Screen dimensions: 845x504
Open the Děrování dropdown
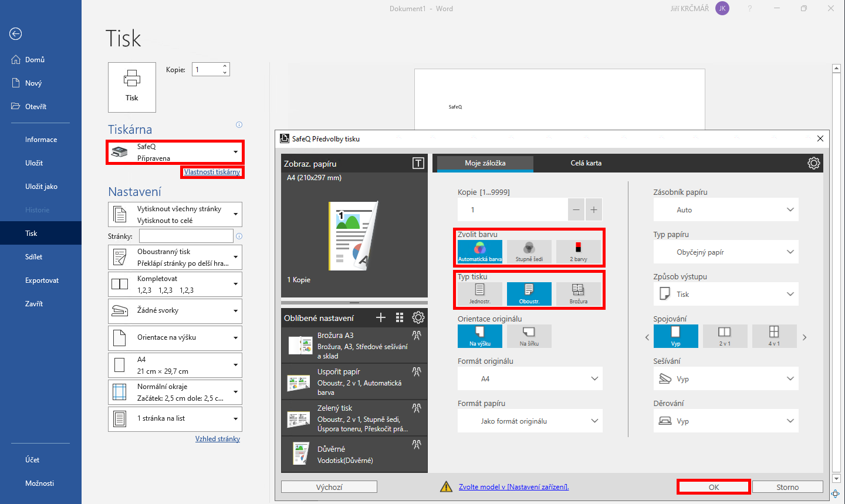pos(726,421)
